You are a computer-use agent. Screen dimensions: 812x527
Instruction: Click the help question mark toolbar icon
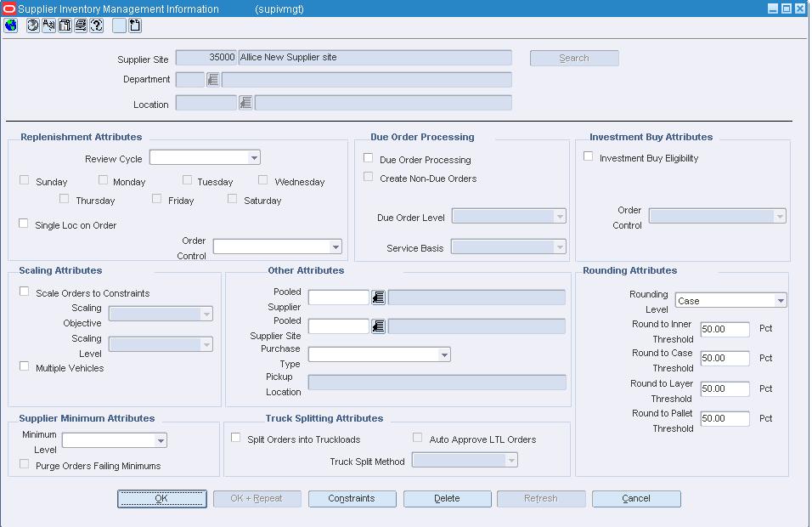(x=97, y=25)
